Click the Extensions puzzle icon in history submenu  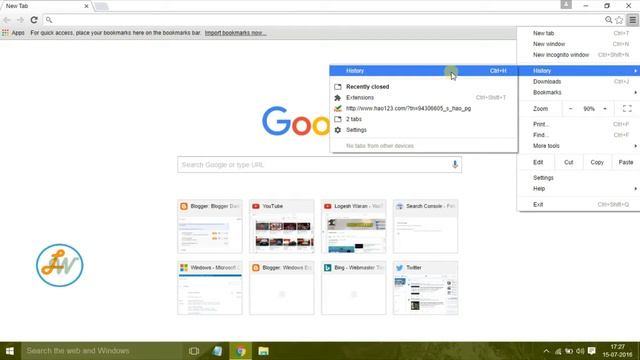click(338, 98)
